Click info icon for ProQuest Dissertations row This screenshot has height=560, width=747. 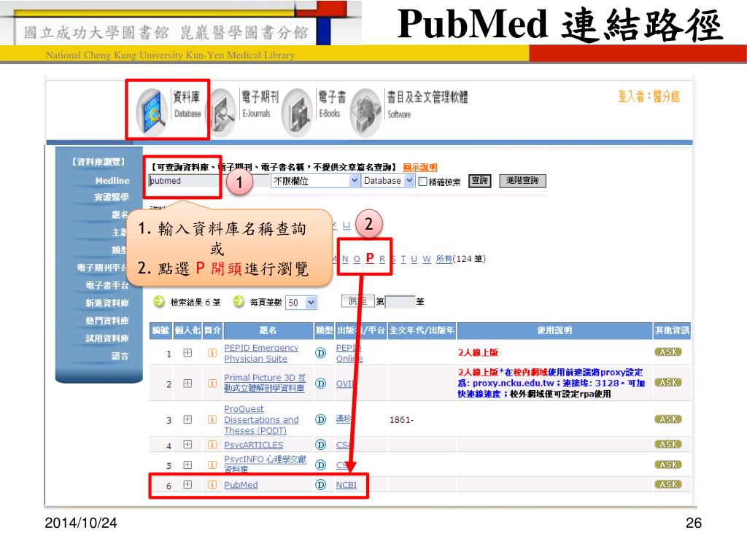[212, 419]
